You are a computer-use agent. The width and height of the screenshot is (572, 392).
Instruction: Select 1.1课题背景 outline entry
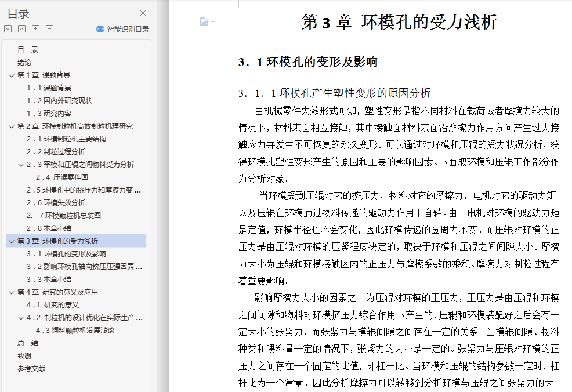point(49,88)
